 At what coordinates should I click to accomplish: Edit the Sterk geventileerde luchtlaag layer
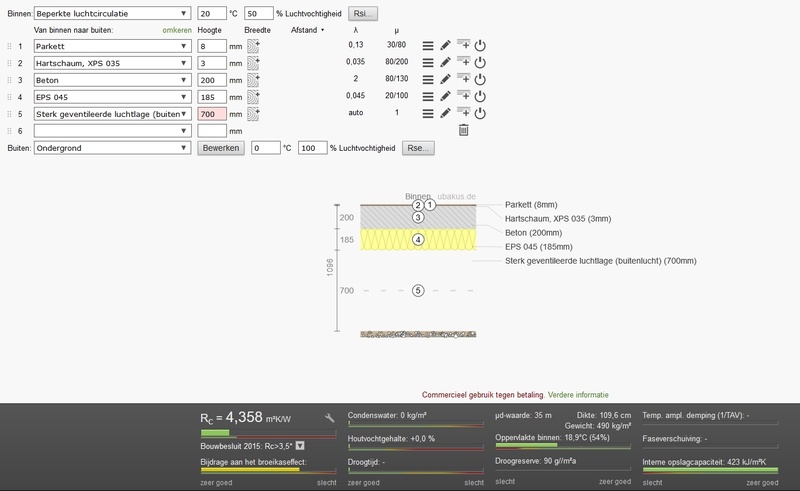tap(445, 113)
